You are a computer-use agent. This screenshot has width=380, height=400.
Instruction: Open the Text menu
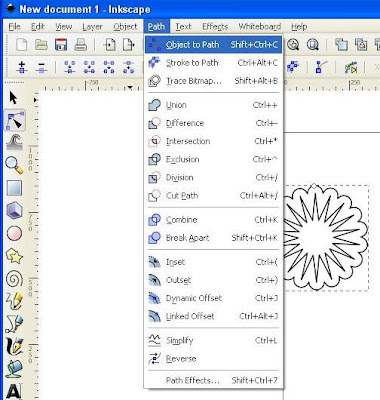pyautogui.click(x=183, y=27)
